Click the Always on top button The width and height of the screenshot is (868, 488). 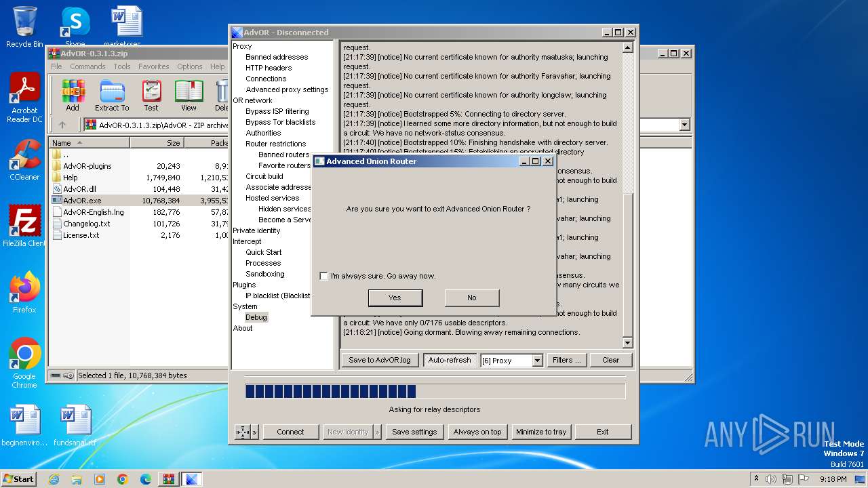coord(477,432)
